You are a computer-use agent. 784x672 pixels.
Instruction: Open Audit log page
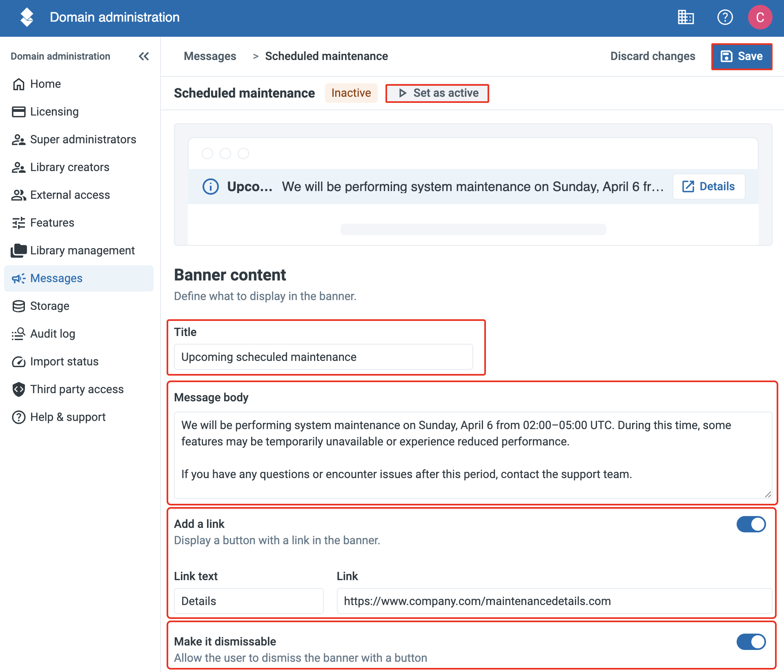(x=79, y=334)
